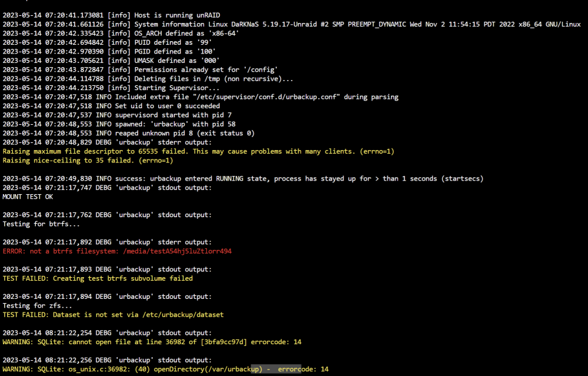The height and width of the screenshot is (376, 588).
Task: Click 'Dataset is not set via /etc/urbackup/dataset' line
Action: [x=113, y=315]
